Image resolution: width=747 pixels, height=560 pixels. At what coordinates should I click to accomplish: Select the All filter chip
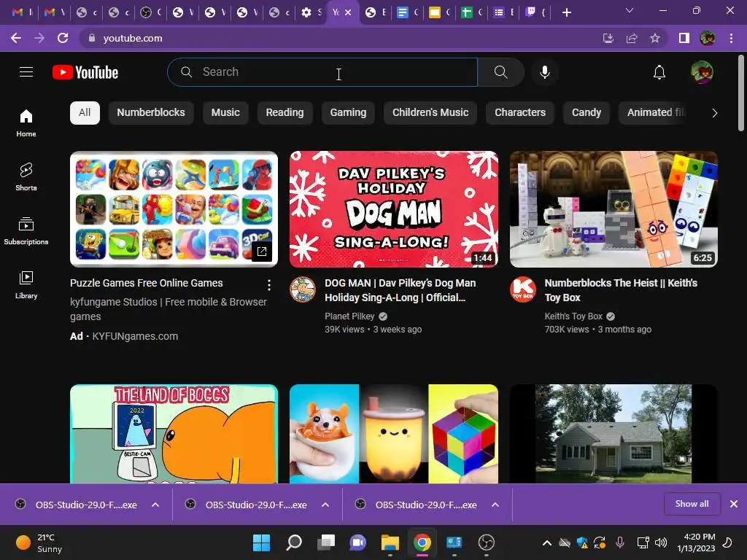(85, 113)
